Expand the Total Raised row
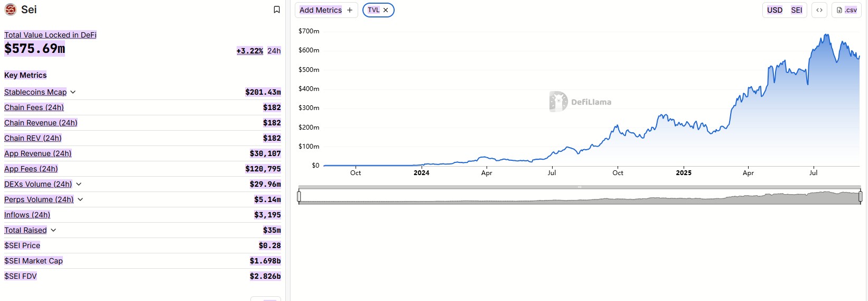This screenshot has width=868, height=301. pyautogui.click(x=53, y=230)
